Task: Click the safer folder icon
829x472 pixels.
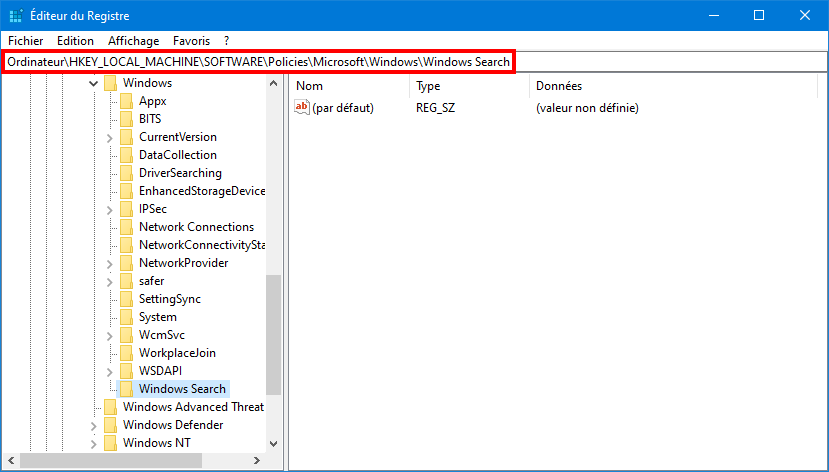Action: [126, 281]
